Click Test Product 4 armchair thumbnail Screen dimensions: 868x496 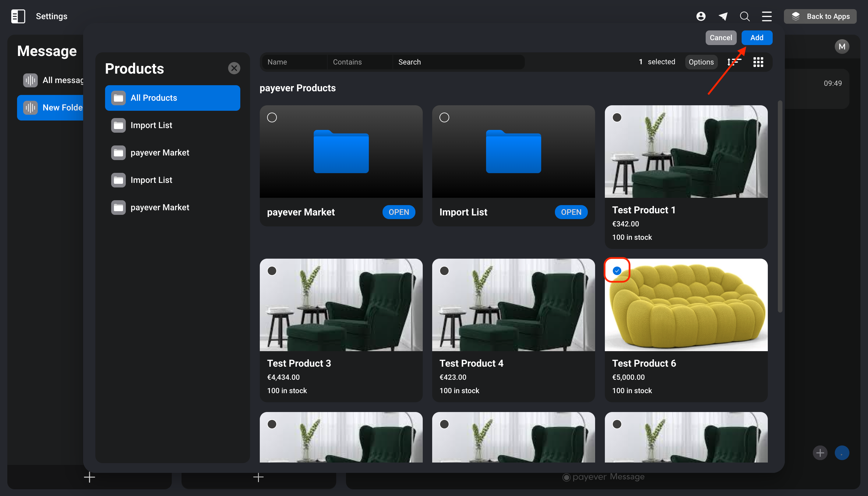pyautogui.click(x=513, y=305)
